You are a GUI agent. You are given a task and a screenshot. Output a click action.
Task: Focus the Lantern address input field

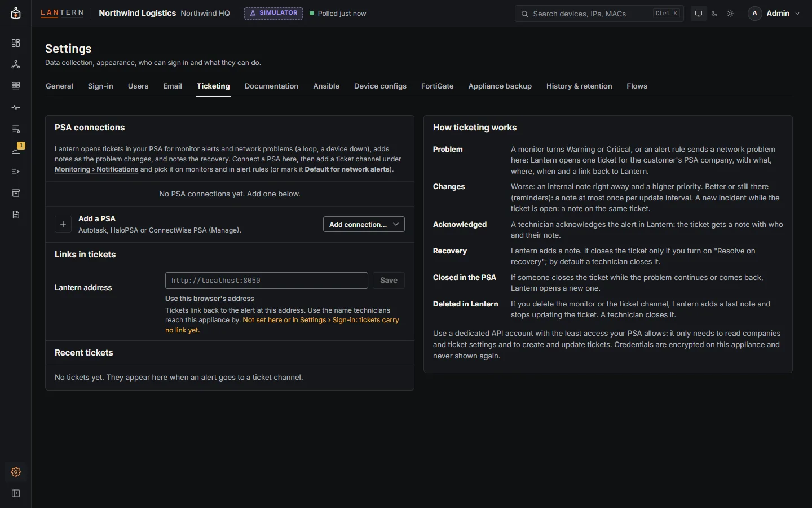click(267, 281)
